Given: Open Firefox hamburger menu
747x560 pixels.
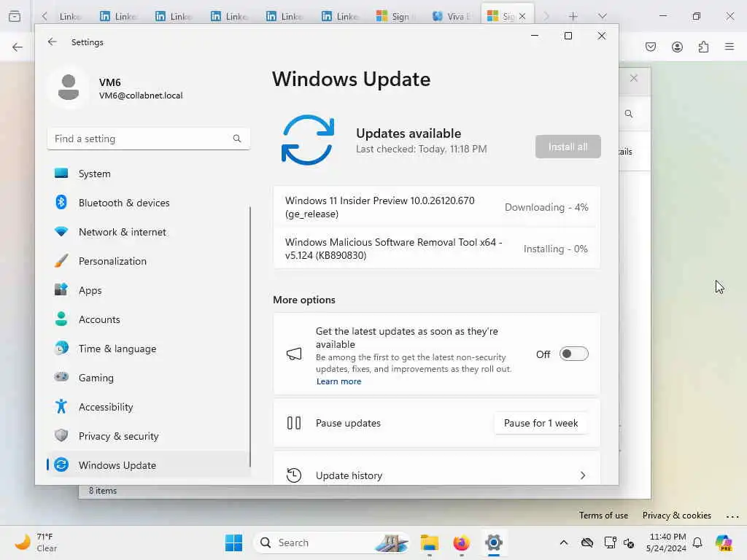Looking at the screenshot, I should coord(729,47).
